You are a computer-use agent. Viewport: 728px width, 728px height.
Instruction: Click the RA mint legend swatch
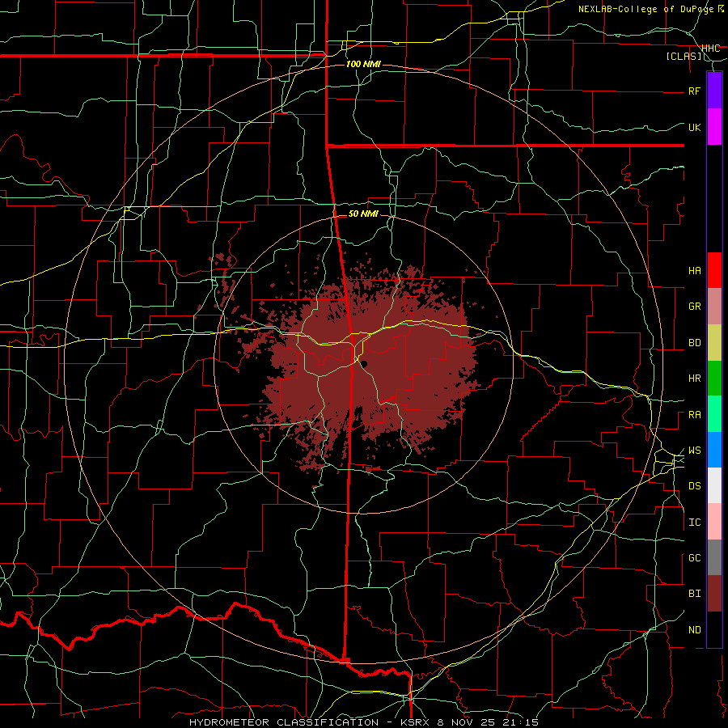(x=714, y=414)
